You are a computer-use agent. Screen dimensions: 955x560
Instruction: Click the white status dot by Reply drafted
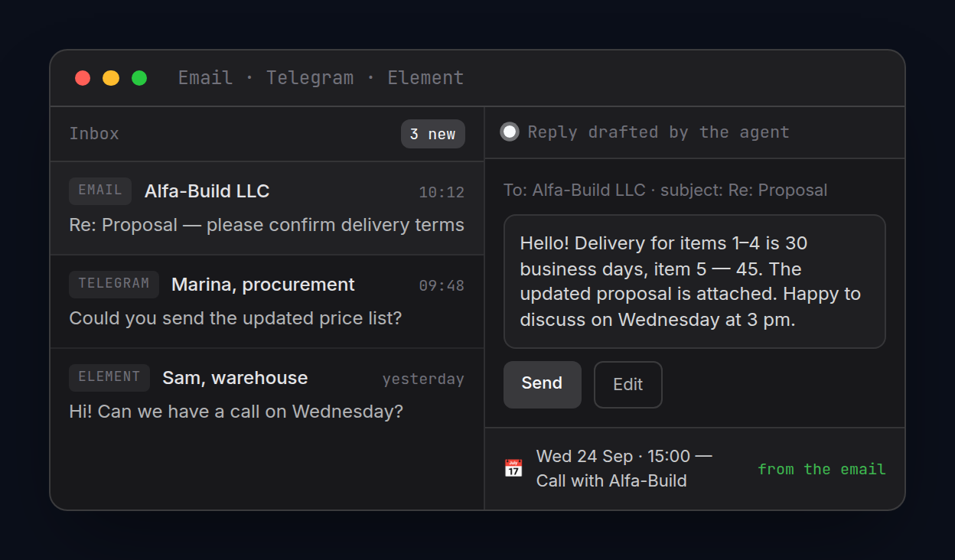[510, 132]
